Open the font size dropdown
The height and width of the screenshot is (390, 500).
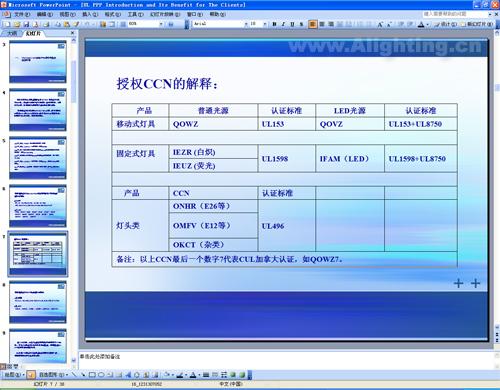click(x=265, y=24)
